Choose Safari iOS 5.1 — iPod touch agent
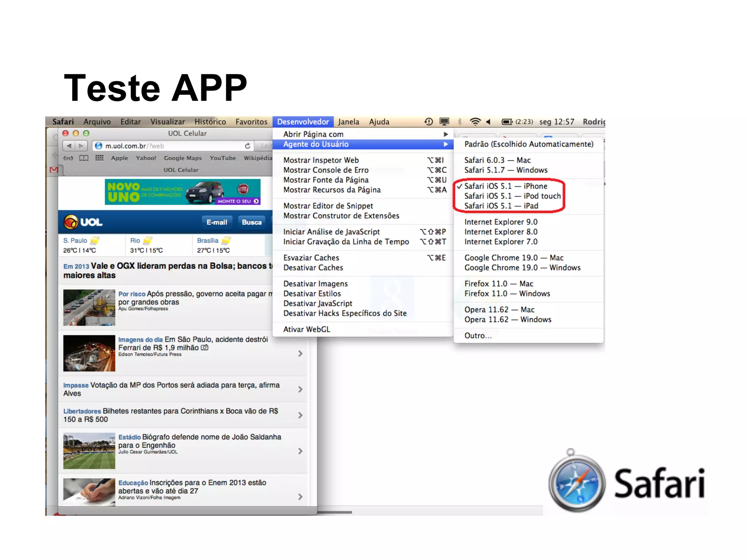 tap(512, 196)
